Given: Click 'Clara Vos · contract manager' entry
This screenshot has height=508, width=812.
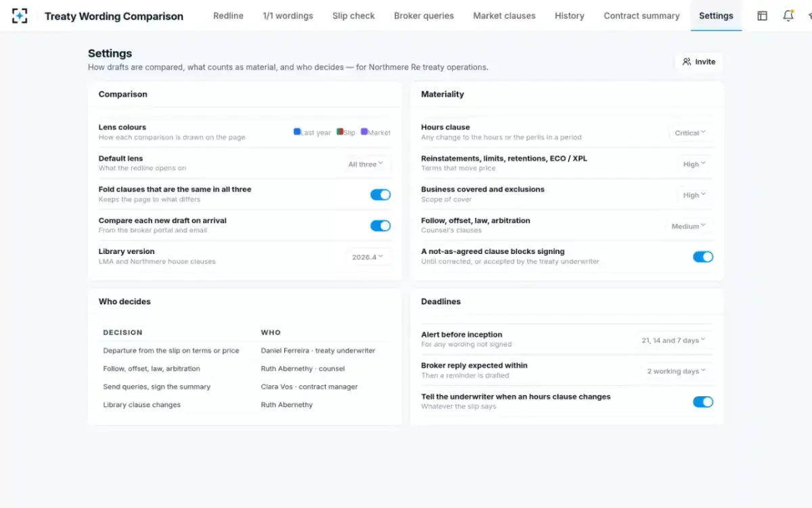Looking at the screenshot, I should pos(309,387).
